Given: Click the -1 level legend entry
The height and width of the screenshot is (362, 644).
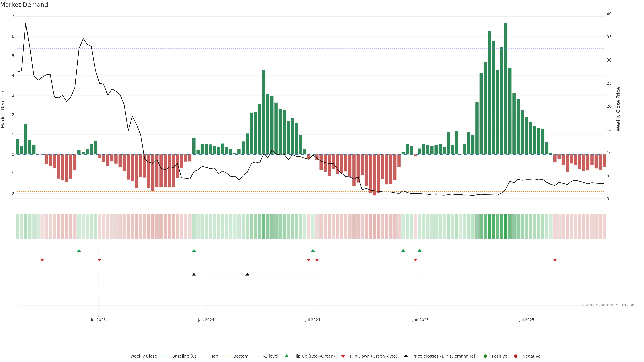Looking at the screenshot, I should point(271,356).
